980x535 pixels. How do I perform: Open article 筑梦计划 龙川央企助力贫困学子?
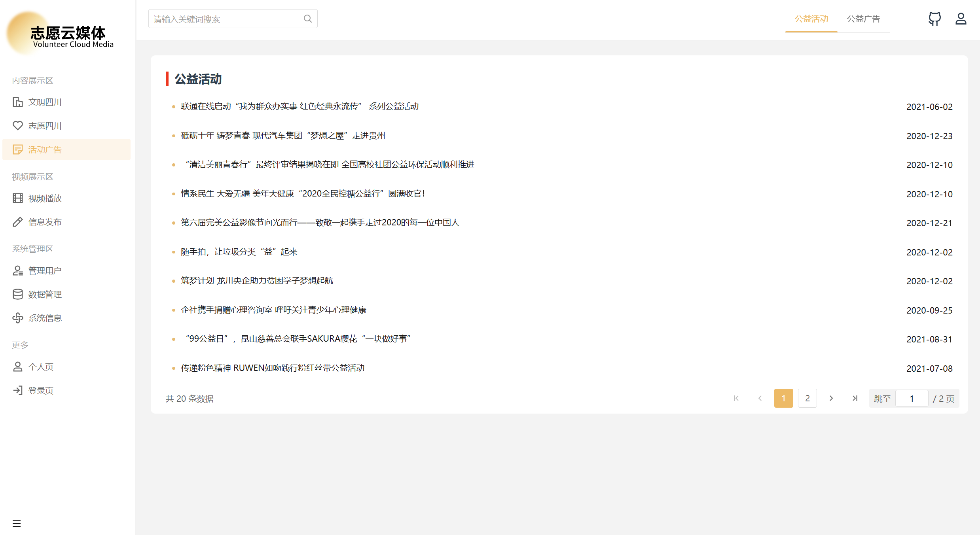(257, 281)
